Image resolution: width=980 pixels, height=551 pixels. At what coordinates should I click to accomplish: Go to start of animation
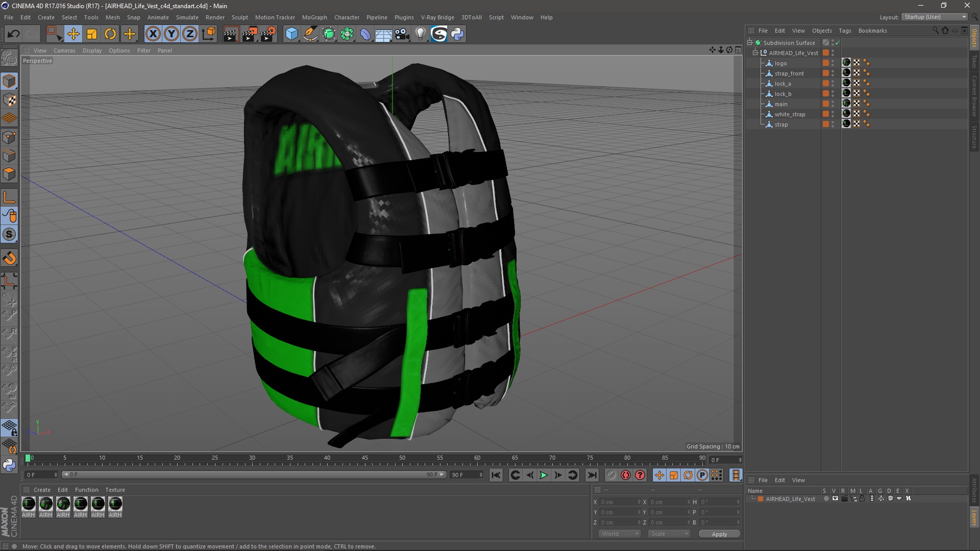[x=496, y=475]
